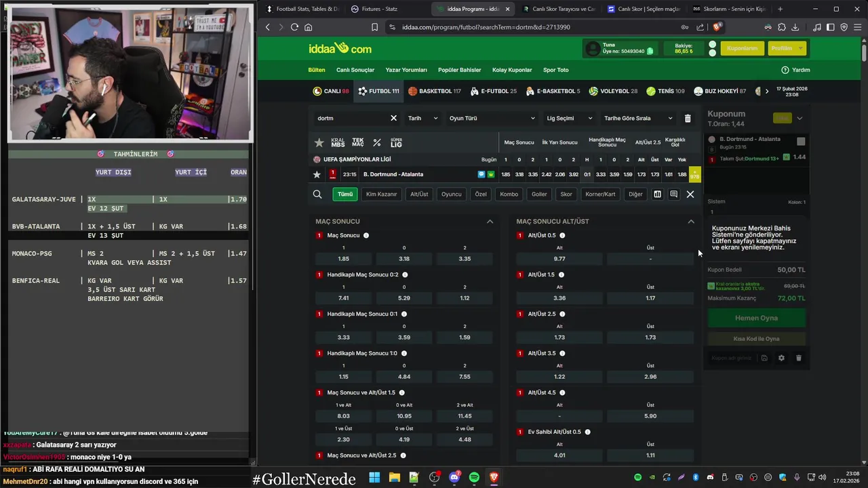868x488 pixels.
Task: Select the percent odds filter icon
Action: pyautogui.click(x=377, y=142)
